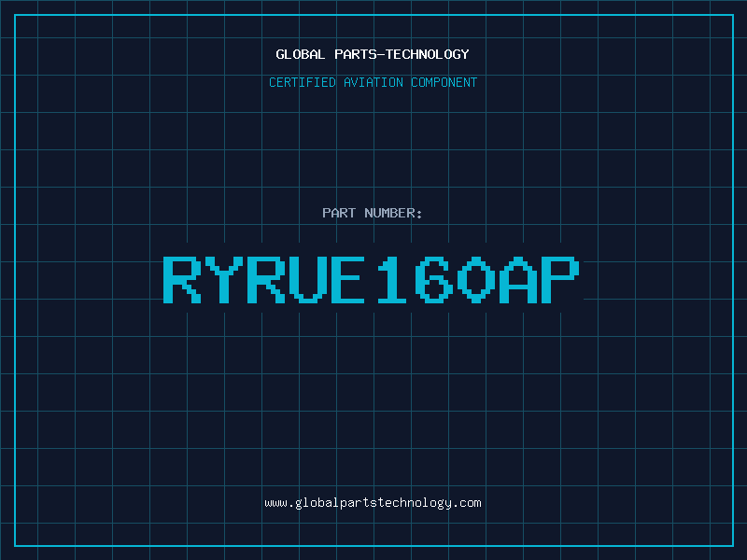Click the CERTIFIED AVIATION COMPONENT subtitle
Image resolution: width=747 pixels, height=560 pixels.
click(x=373, y=82)
